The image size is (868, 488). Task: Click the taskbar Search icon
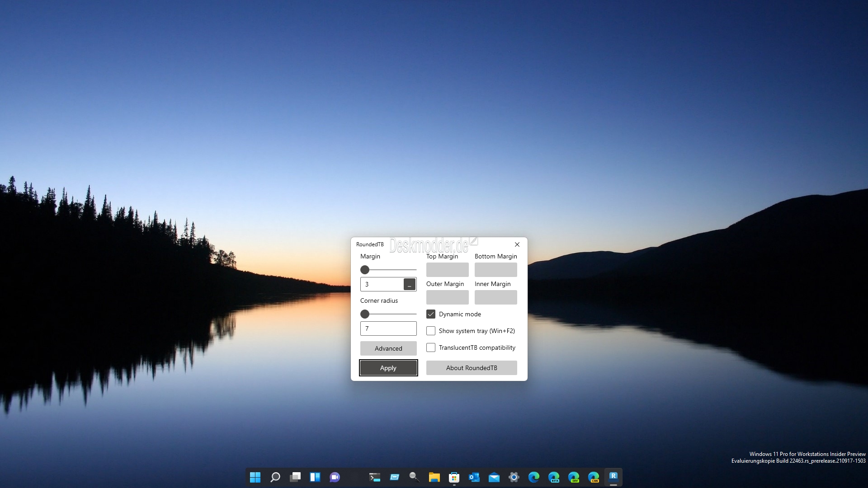(x=275, y=477)
